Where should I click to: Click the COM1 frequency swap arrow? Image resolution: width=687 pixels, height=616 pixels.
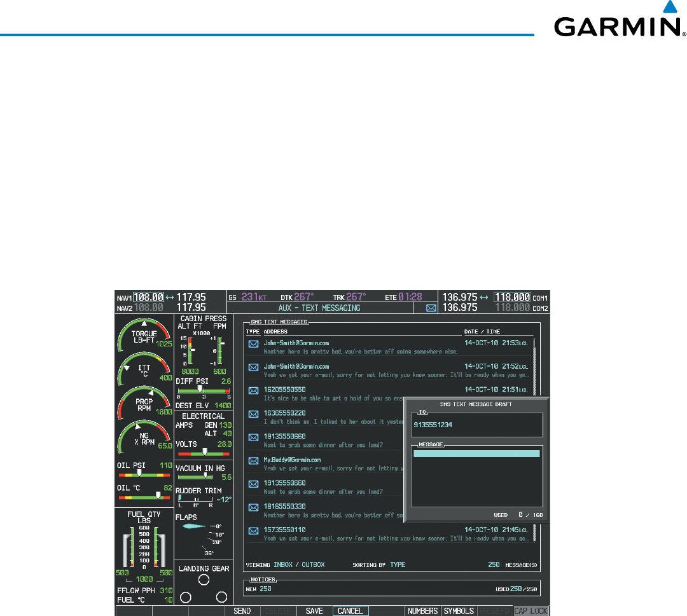[x=483, y=298]
